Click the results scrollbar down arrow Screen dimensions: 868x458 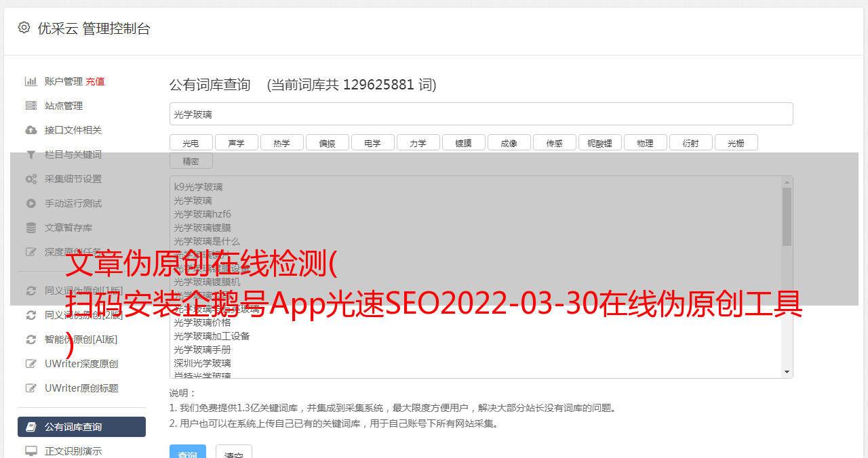coord(787,372)
